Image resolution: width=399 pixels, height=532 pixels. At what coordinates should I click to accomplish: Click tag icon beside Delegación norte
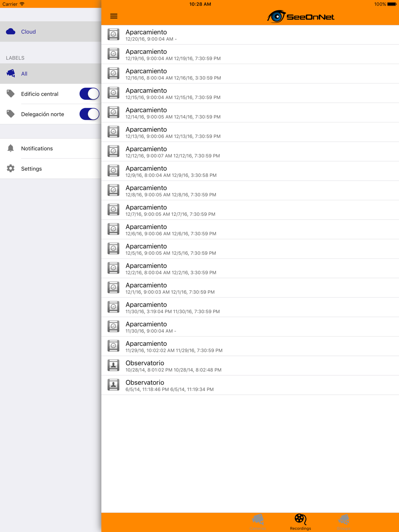click(x=11, y=114)
